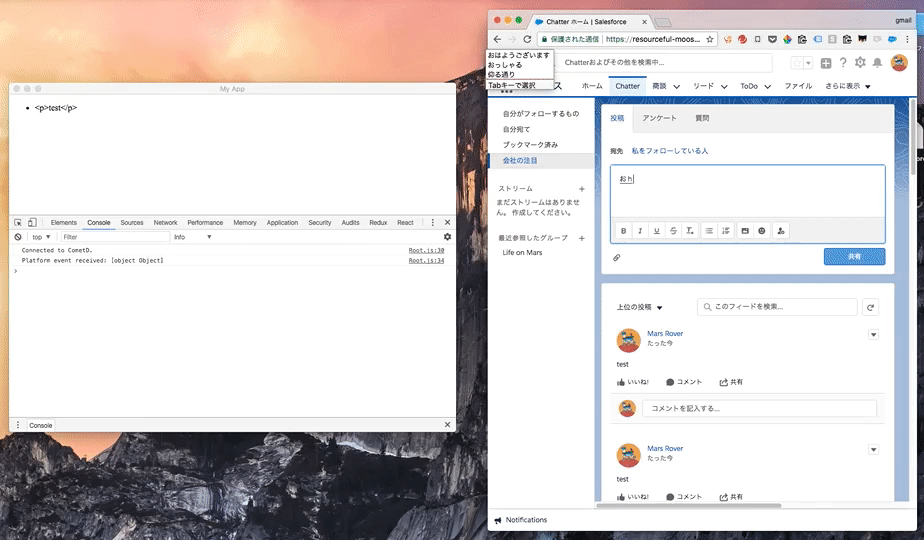This screenshot has height=540, width=924.
Task: Click Chrome back arrow icon
Action: click(497, 39)
